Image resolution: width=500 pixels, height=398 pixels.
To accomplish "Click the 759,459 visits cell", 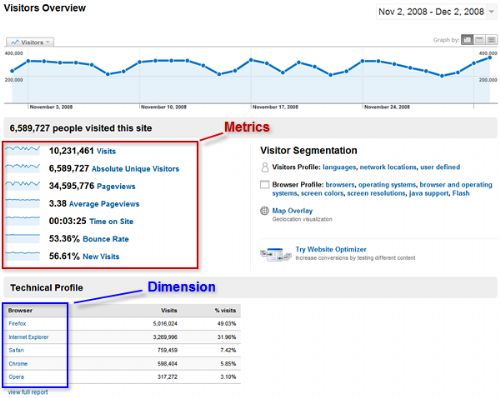I will 167,350.
